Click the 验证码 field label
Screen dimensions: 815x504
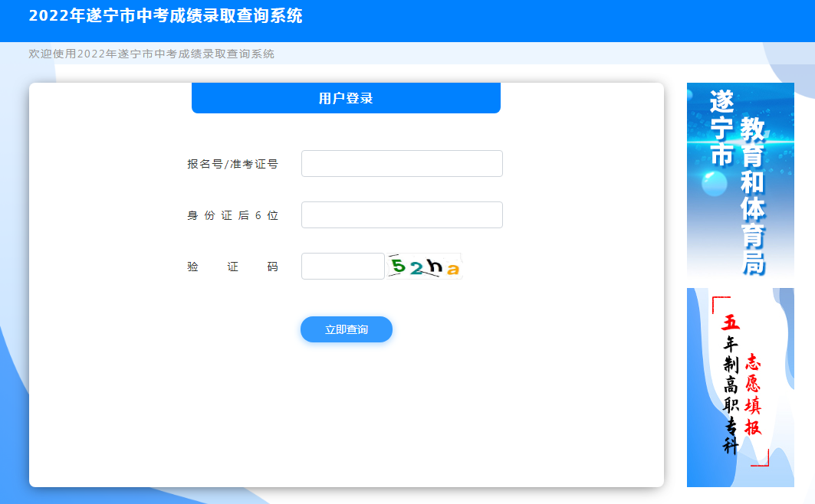pyautogui.click(x=232, y=267)
